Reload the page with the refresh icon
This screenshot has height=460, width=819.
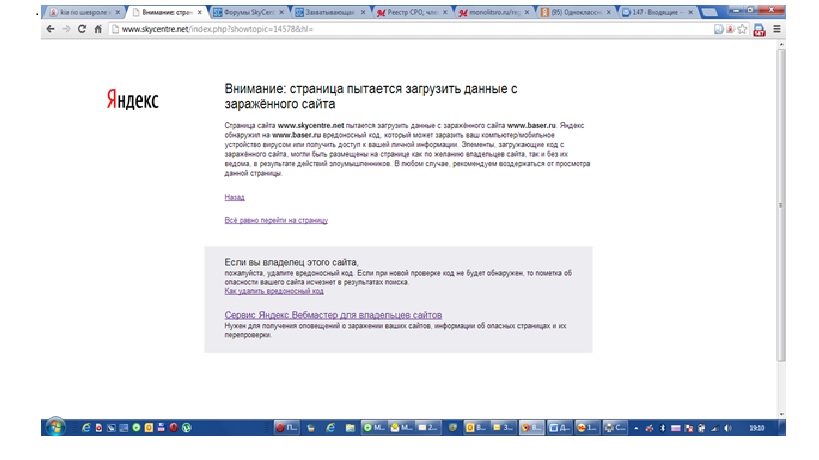82,29
